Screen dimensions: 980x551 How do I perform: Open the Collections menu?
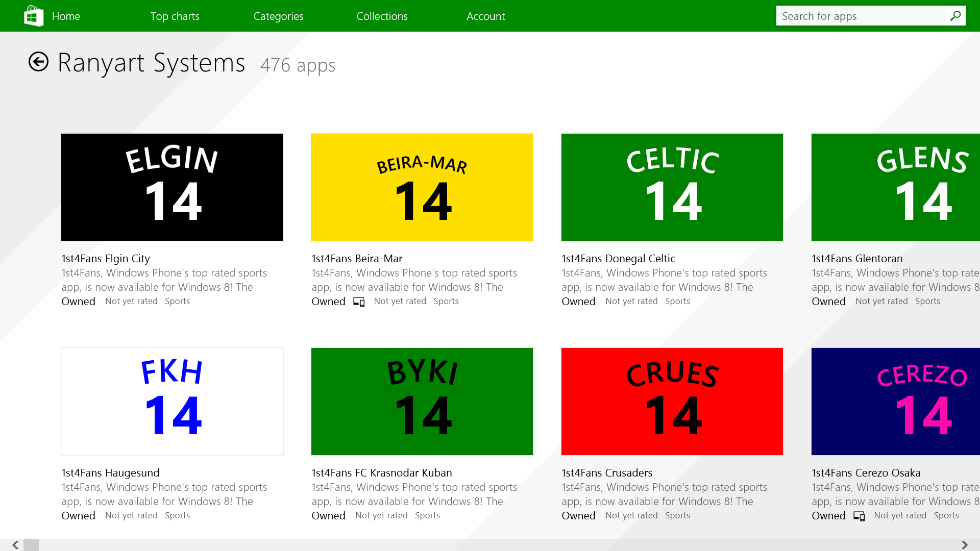coord(382,16)
